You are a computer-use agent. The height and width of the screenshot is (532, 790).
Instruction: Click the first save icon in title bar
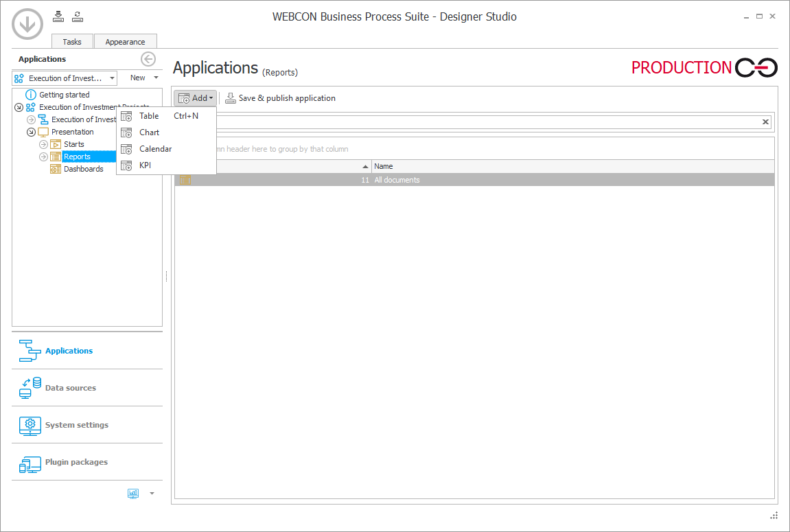pyautogui.click(x=58, y=16)
